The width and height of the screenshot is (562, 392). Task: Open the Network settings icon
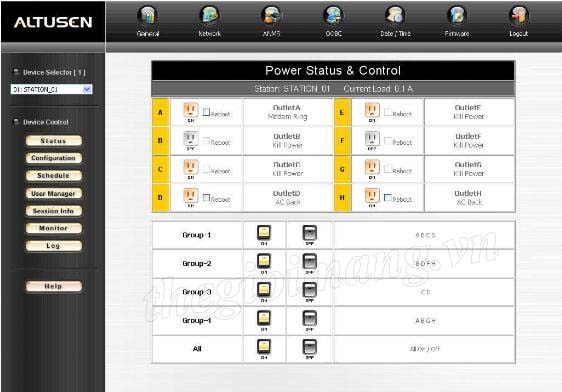[210, 16]
